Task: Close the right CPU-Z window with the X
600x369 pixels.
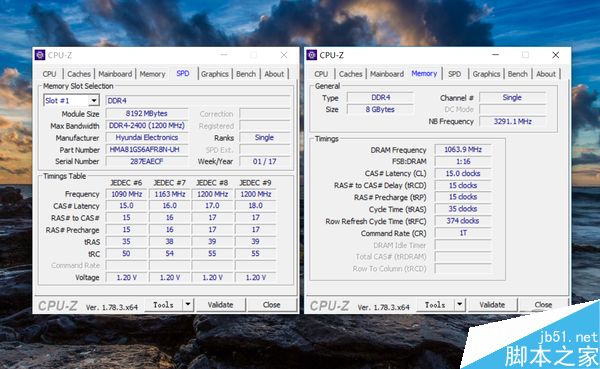Action: coord(556,55)
